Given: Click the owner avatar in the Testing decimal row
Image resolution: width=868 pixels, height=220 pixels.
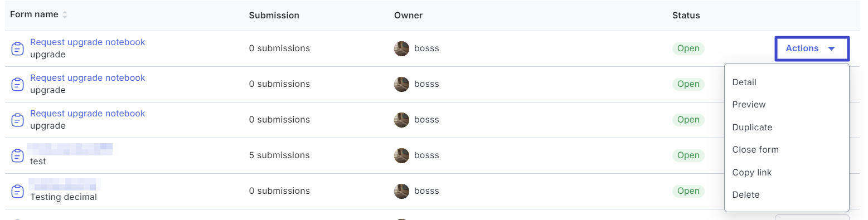Looking at the screenshot, I should tap(401, 191).
